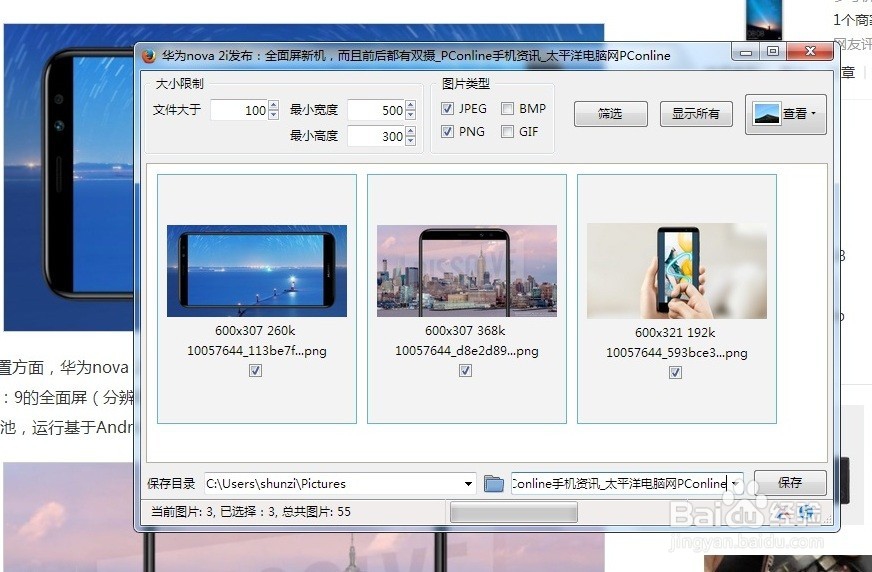Select the blue night sea phone thumbnail
This screenshot has width=872, height=572.
click(x=257, y=271)
